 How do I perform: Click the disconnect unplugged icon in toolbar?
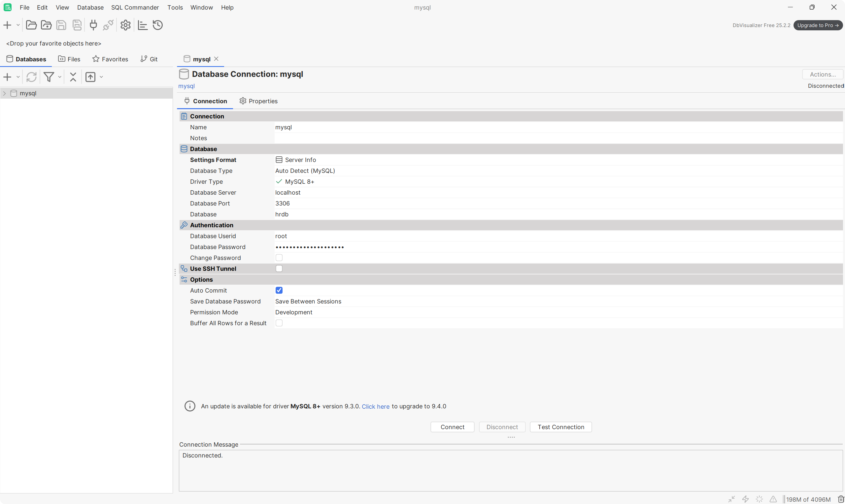(108, 25)
